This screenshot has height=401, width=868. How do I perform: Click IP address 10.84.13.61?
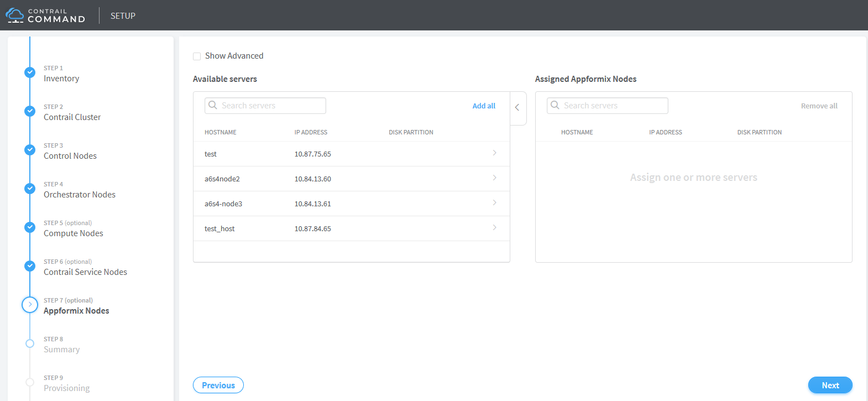point(313,204)
